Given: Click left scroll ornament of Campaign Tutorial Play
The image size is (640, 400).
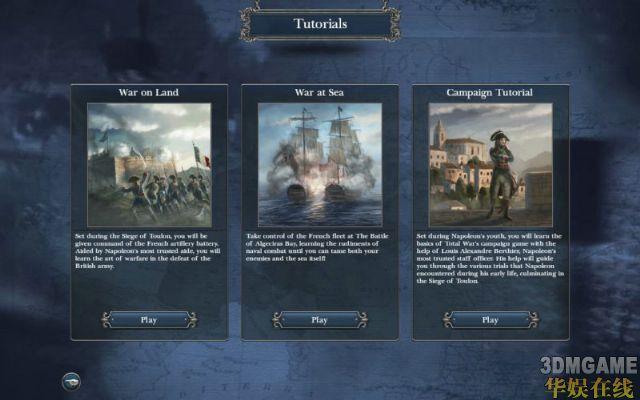Looking at the screenshot, I should 449,320.
